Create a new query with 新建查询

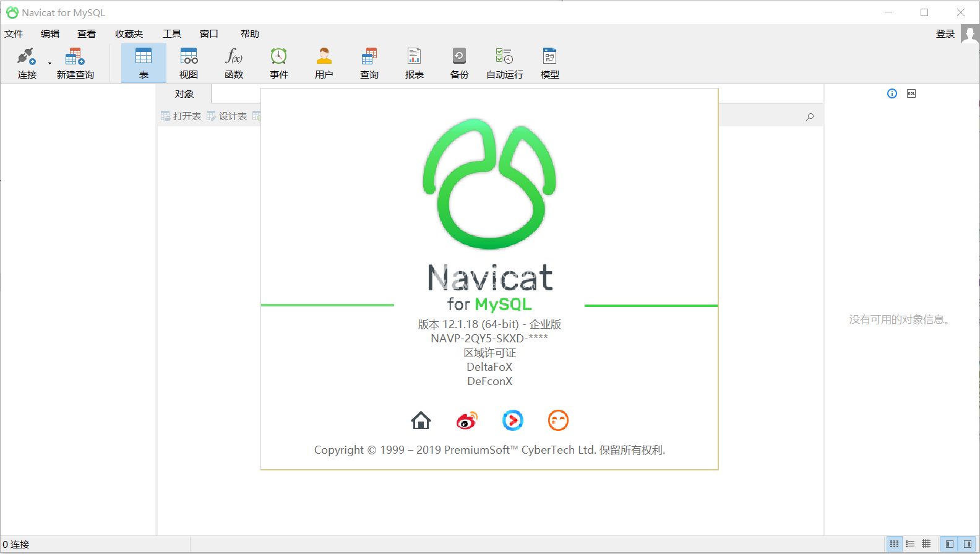click(75, 63)
